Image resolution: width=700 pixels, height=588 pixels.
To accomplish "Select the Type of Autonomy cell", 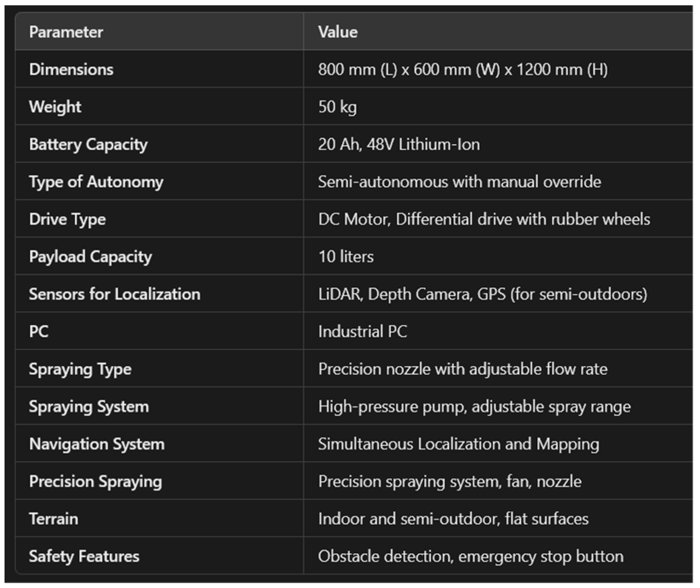I will tap(96, 182).
